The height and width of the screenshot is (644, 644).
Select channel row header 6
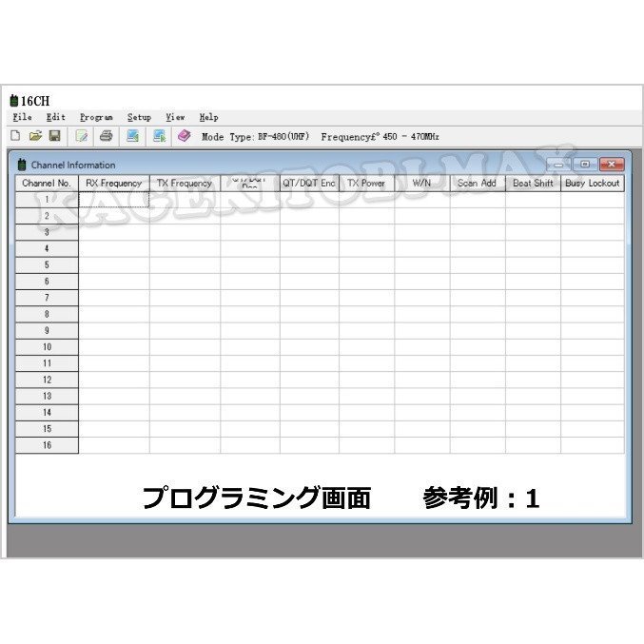[x=47, y=282]
